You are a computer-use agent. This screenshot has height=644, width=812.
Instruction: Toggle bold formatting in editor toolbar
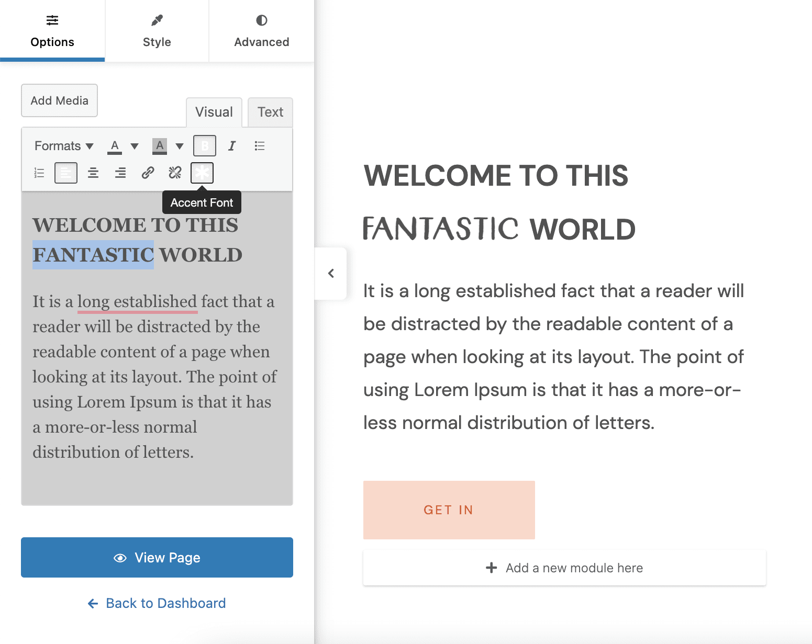pos(205,146)
